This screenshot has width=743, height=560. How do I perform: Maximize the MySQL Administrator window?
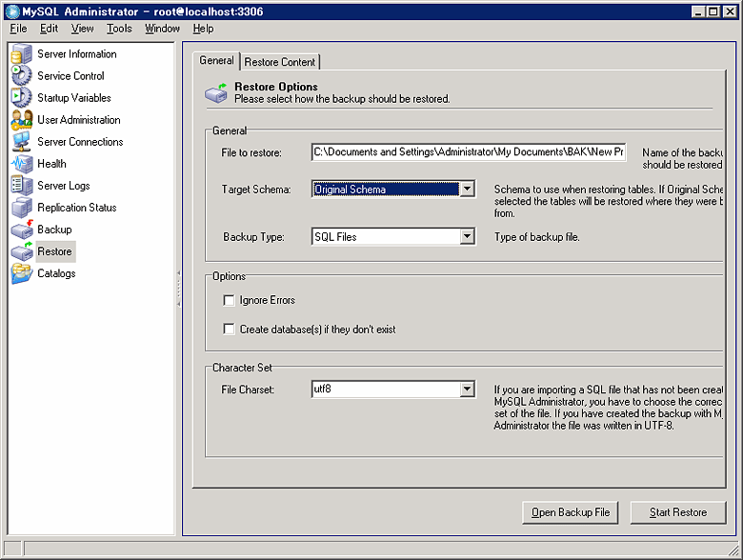(x=713, y=11)
